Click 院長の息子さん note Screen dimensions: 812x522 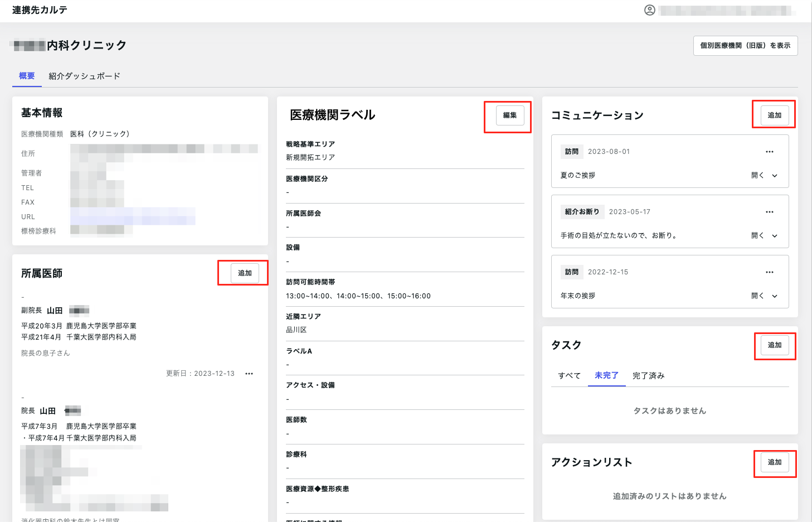[46, 353]
